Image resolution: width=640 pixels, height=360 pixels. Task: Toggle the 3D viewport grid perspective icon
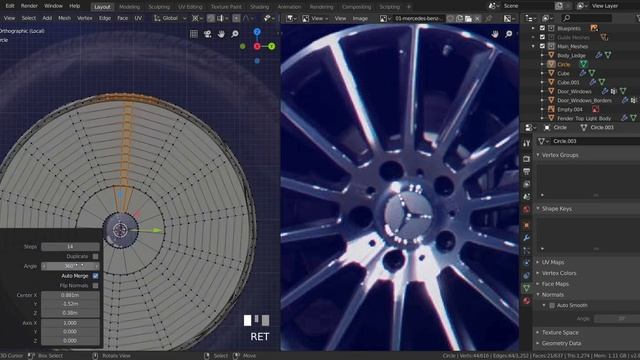194,34
